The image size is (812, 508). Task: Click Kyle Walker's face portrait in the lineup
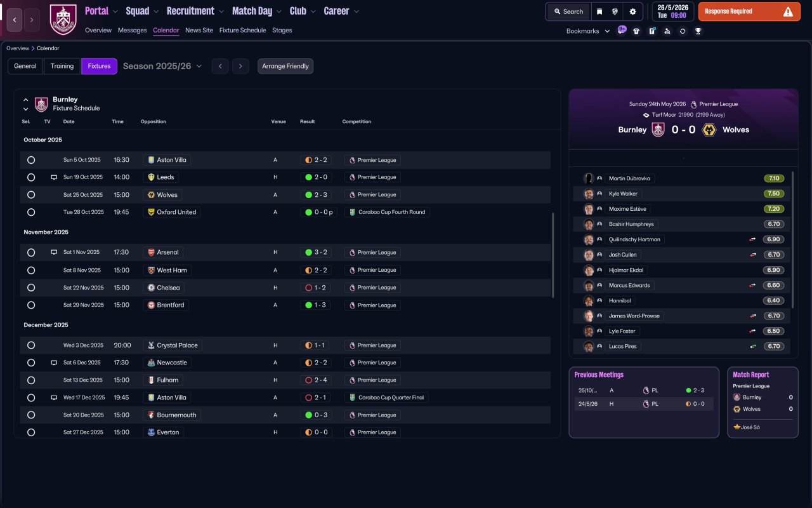(589, 194)
